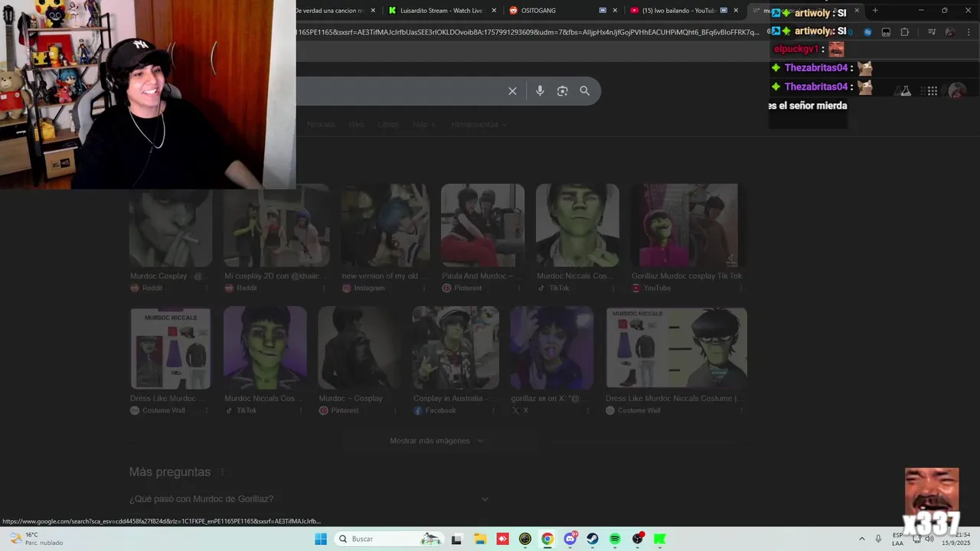Screen dimensions: 980x551
Task: Expand question ¿Qué pasó con Murdoc de Gorillaz?
Action: tap(309, 499)
